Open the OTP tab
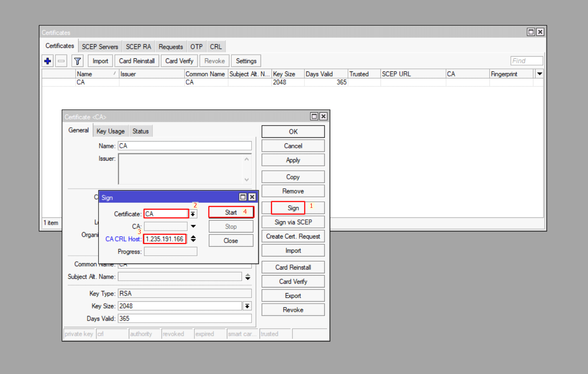588x374 pixels. point(196,46)
